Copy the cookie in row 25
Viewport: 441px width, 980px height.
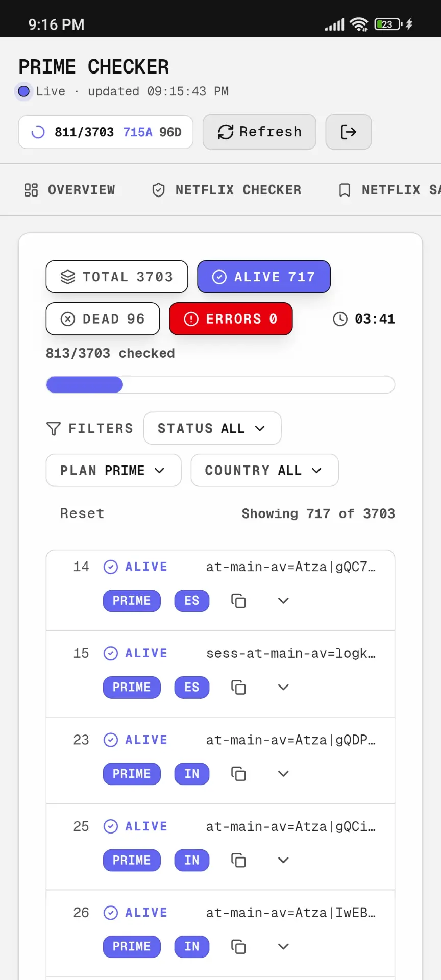[x=238, y=861]
